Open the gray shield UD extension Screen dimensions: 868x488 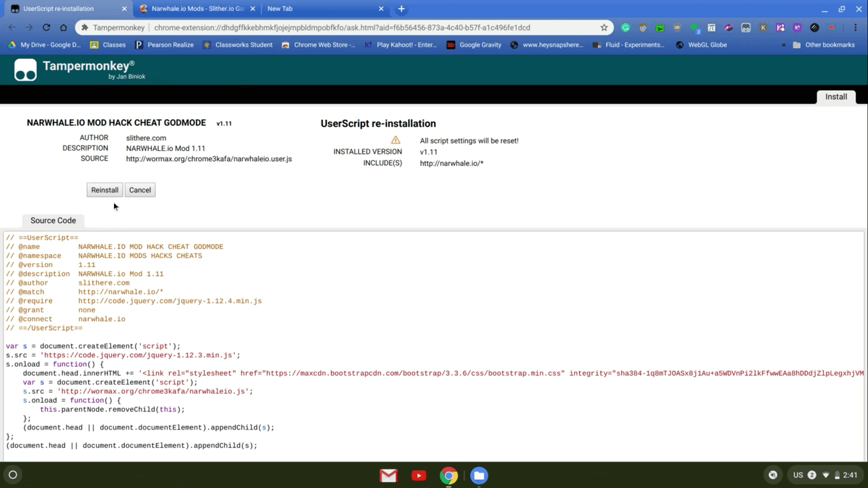coord(677,28)
